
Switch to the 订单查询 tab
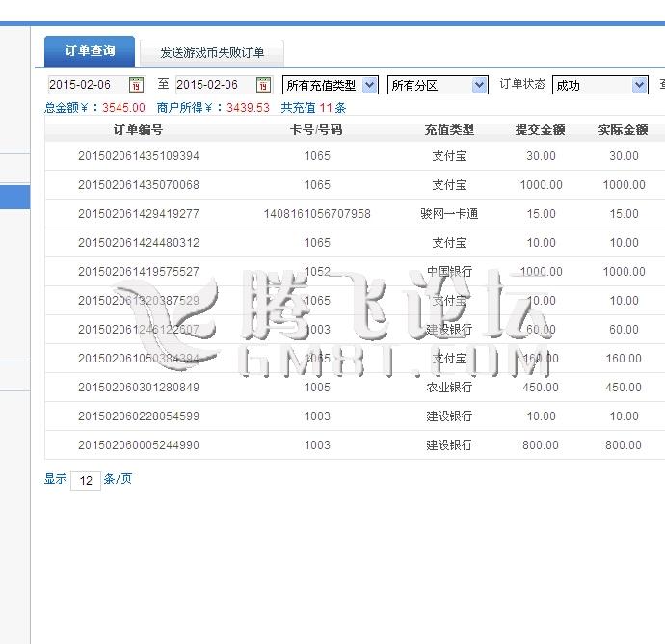tap(90, 51)
